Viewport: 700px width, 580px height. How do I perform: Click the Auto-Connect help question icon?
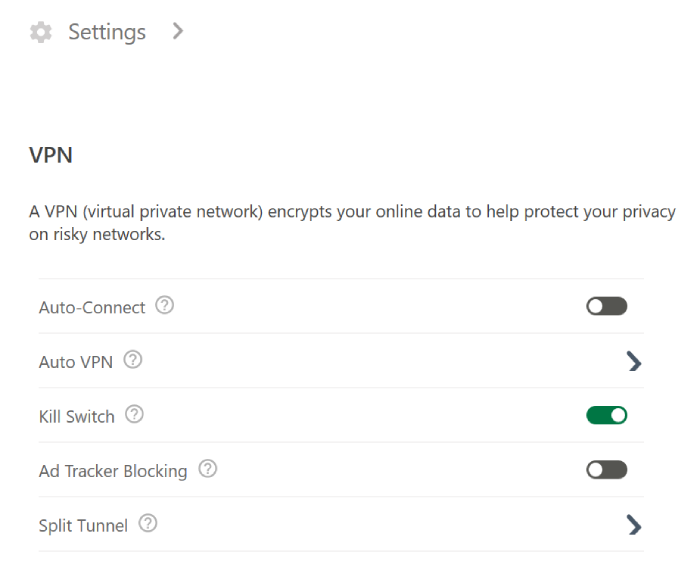(166, 307)
